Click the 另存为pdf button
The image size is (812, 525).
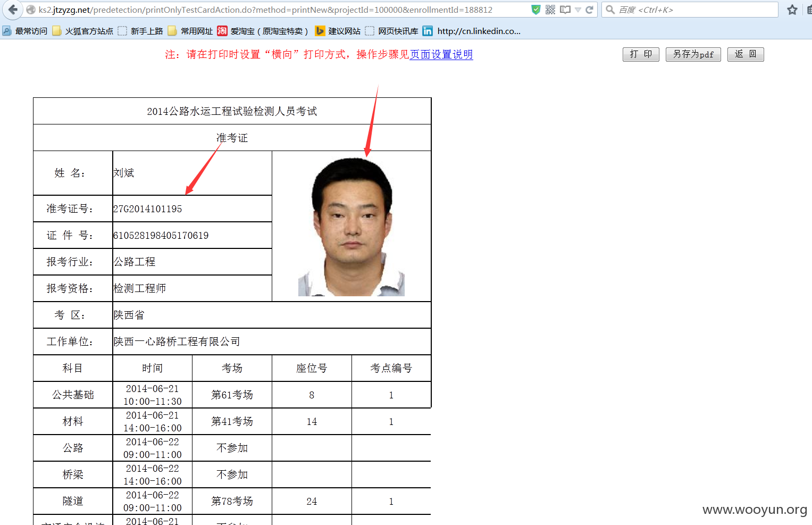click(x=693, y=54)
